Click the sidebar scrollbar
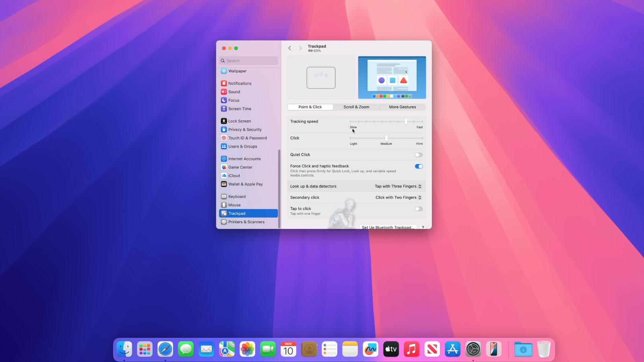The width and height of the screenshot is (644, 362). tap(279, 189)
